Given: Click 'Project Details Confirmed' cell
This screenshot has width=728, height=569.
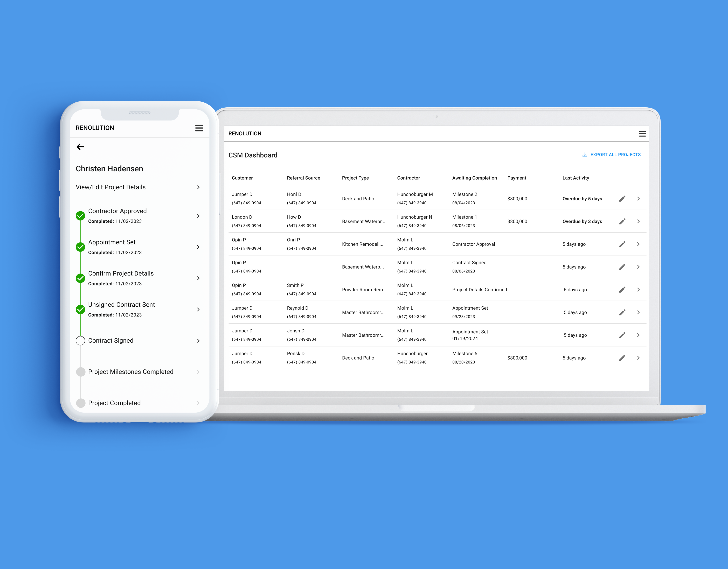Looking at the screenshot, I should (x=479, y=290).
